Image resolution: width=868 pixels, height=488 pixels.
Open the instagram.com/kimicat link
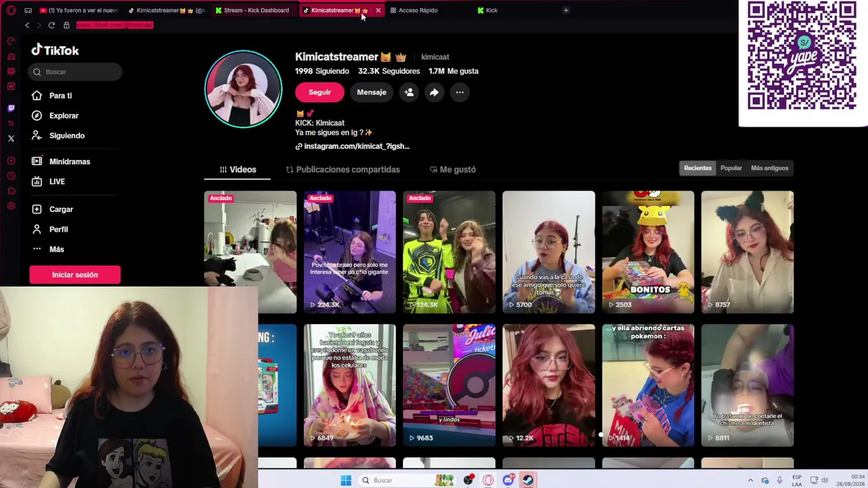click(x=353, y=146)
